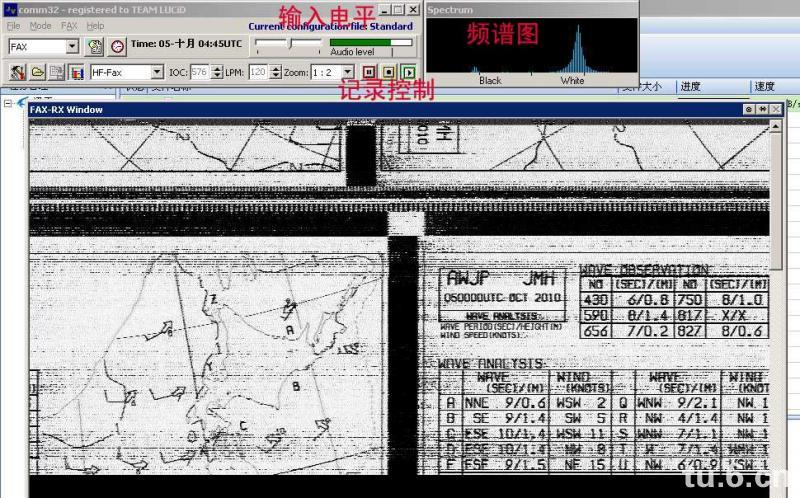This screenshot has height=498, width=800.
Task: Open the Zoom 1:2 dropdown
Action: click(x=347, y=72)
